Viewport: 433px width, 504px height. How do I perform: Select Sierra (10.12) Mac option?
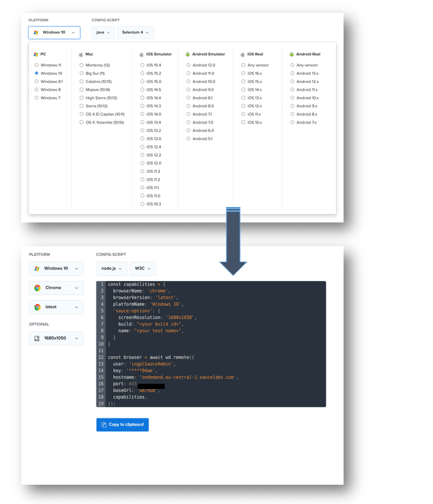pos(81,105)
